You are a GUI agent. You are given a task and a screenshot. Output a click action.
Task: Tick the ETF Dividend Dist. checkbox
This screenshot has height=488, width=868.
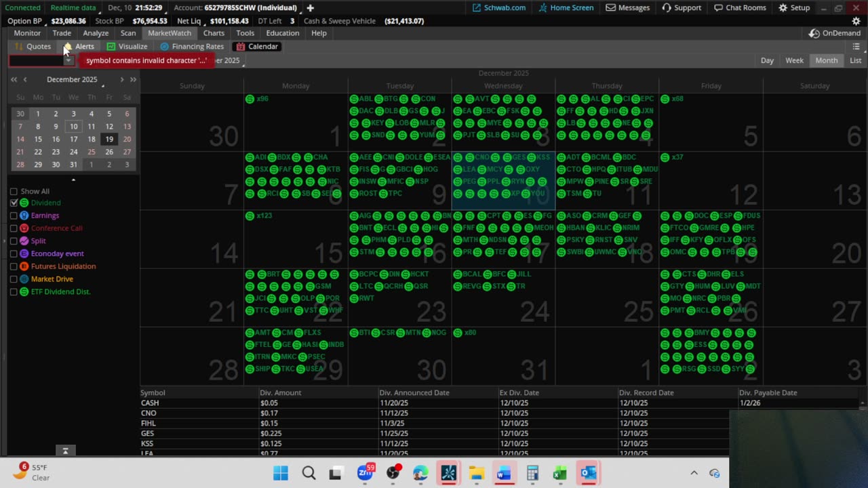14,291
